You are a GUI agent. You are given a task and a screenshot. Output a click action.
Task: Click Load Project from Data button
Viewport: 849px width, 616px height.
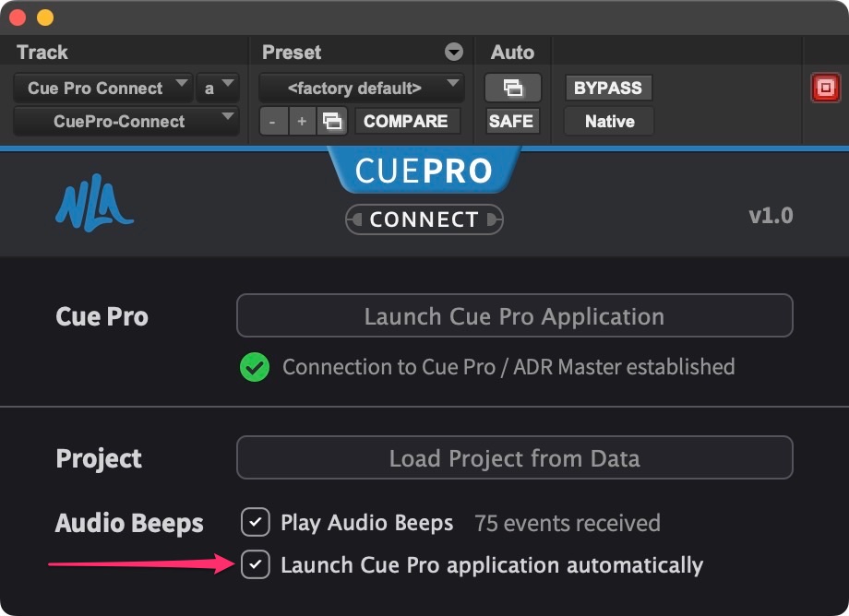pos(514,457)
